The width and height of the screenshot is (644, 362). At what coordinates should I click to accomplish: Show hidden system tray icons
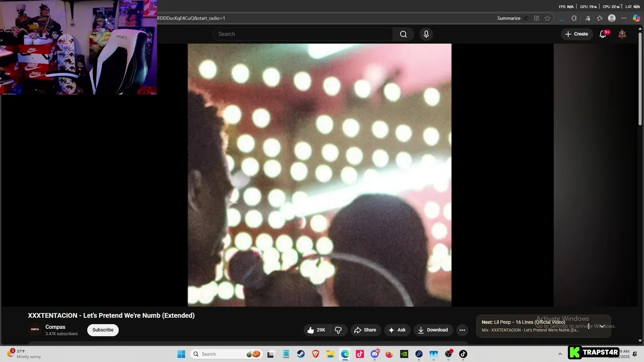tap(560, 354)
